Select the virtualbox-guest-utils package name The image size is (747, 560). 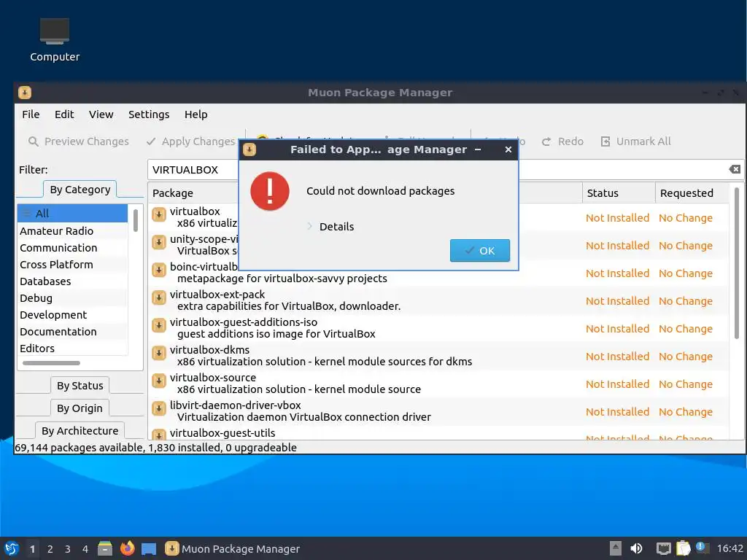[222, 433]
